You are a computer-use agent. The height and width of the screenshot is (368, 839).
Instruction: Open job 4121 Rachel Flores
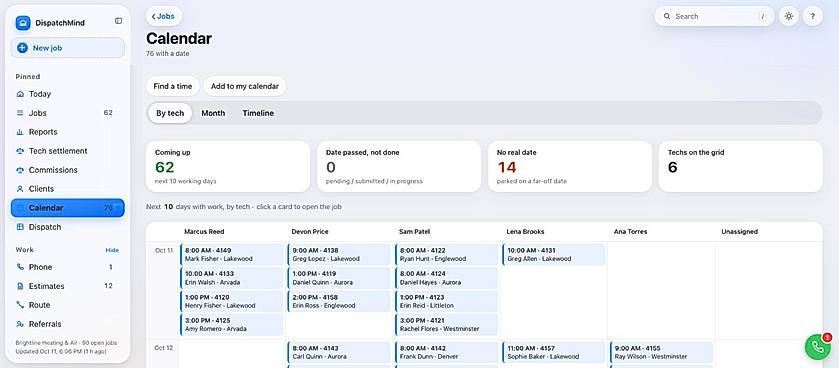pyautogui.click(x=447, y=325)
